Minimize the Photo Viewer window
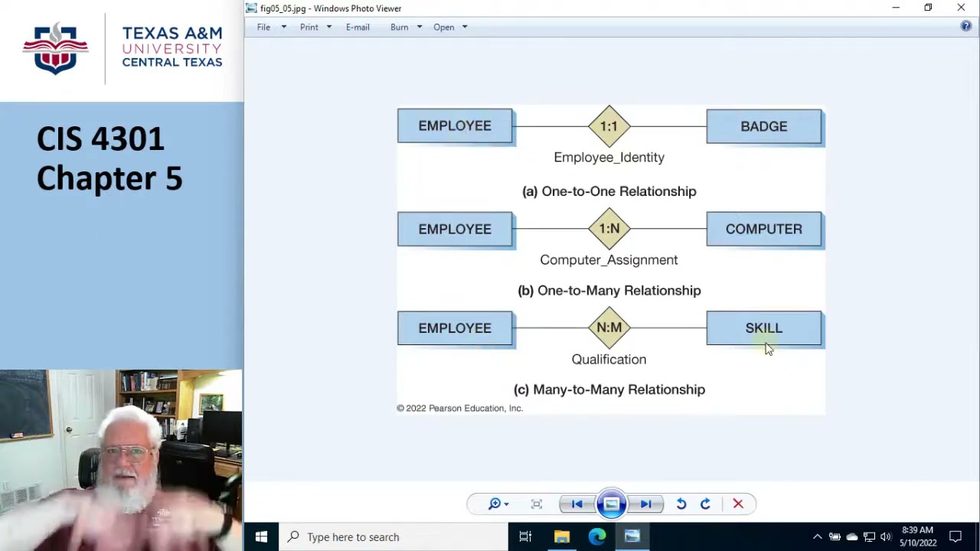 (896, 8)
